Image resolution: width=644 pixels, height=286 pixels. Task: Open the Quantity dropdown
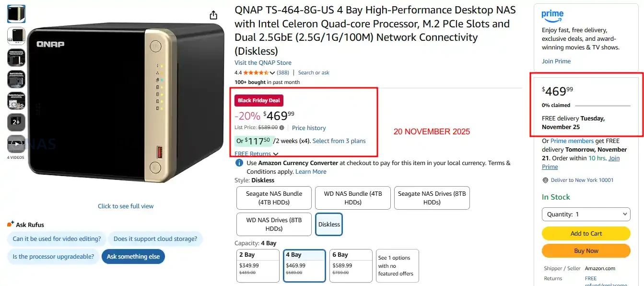(x=586, y=214)
